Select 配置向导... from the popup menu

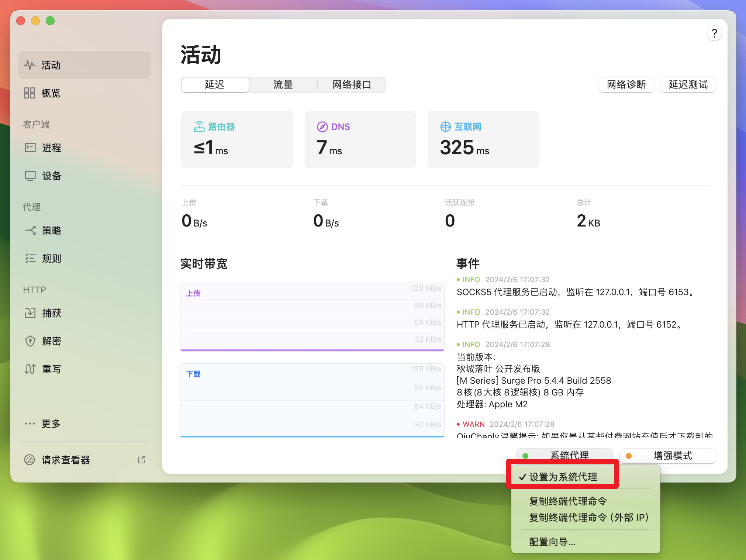coord(552,542)
